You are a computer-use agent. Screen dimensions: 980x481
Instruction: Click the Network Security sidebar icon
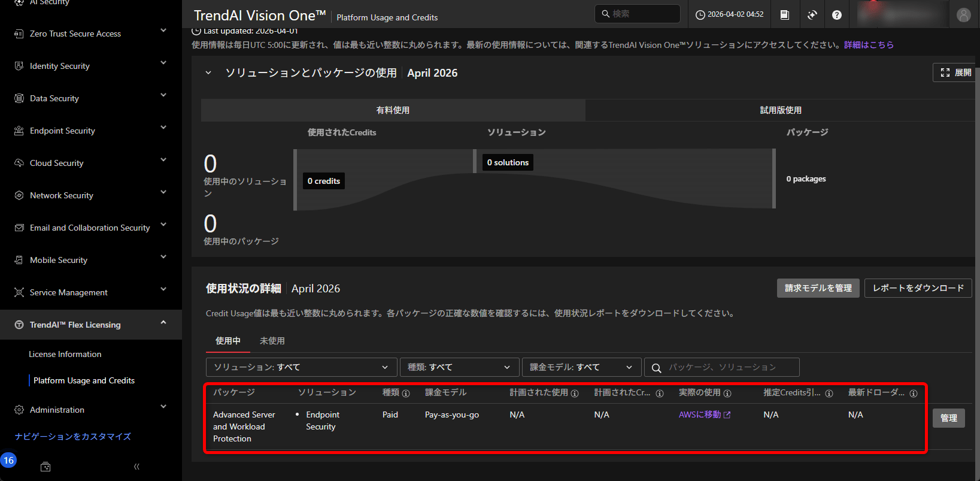point(19,195)
